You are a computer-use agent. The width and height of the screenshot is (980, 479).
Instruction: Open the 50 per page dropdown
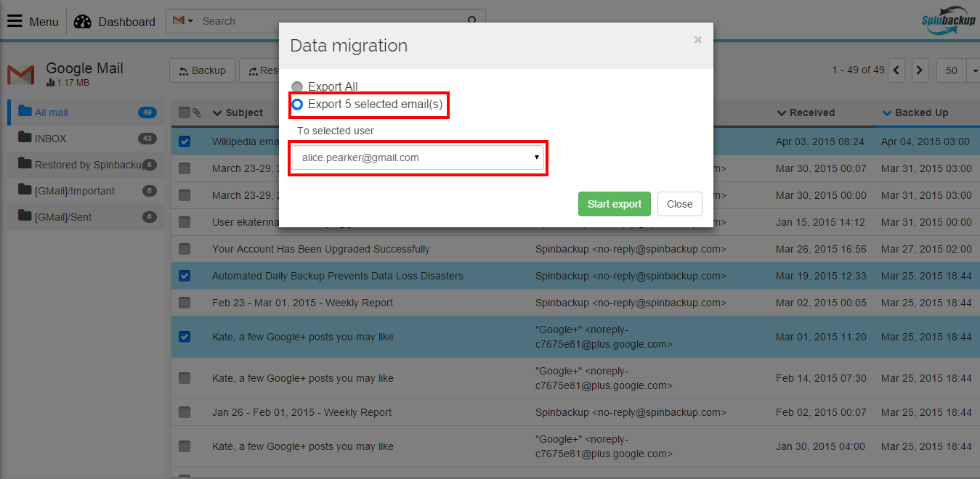point(958,70)
